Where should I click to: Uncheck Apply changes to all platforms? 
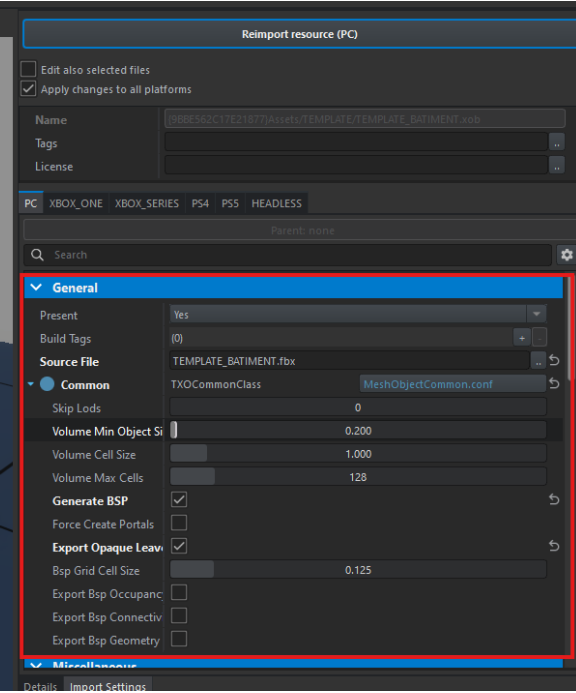28,89
